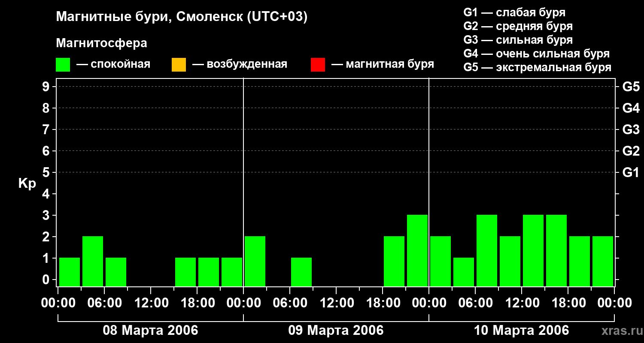Image resolution: width=644 pixels, height=343 pixels.
Task: Click the Kp 2 bar for 09:00–12:00 on 10 Марта
Action: coord(510,261)
